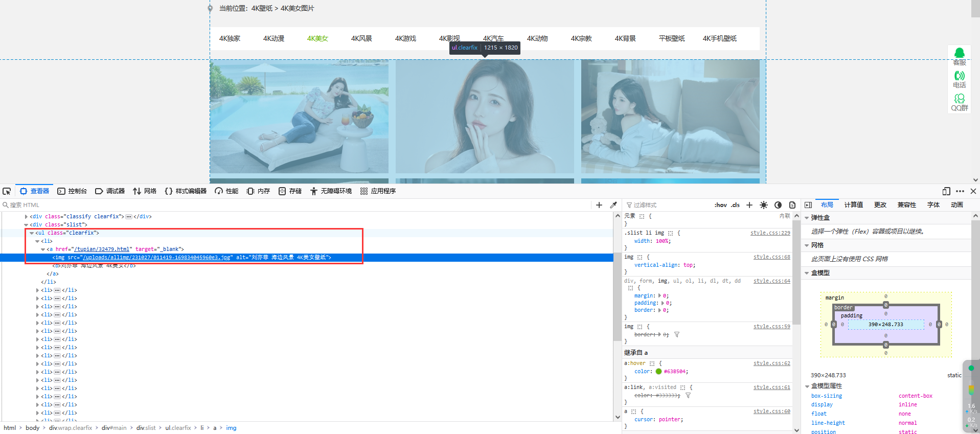Activate the element picker icon
980x434 pixels.
(x=7, y=191)
